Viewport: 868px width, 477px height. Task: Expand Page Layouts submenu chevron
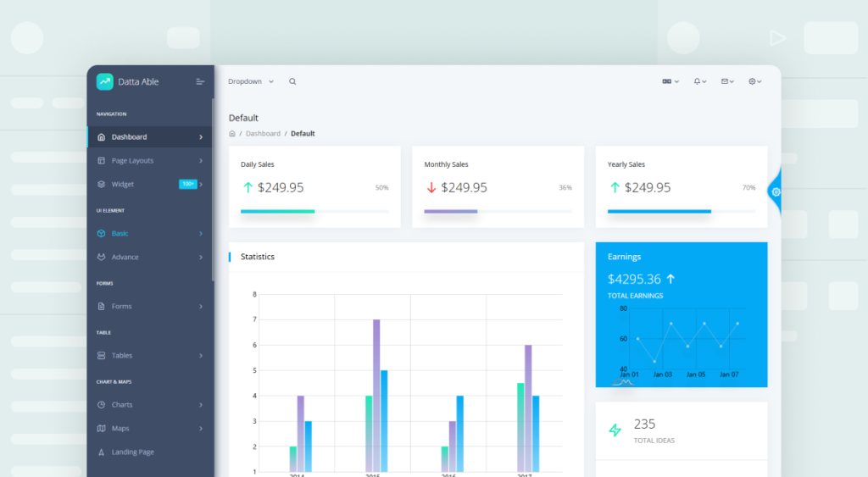(201, 160)
